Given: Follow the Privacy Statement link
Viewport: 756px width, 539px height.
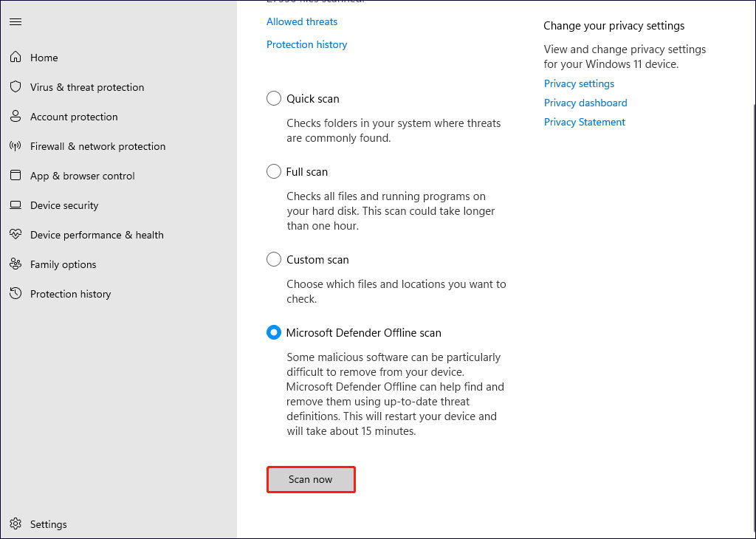Looking at the screenshot, I should pyautogui.click(x=585, y=122).
